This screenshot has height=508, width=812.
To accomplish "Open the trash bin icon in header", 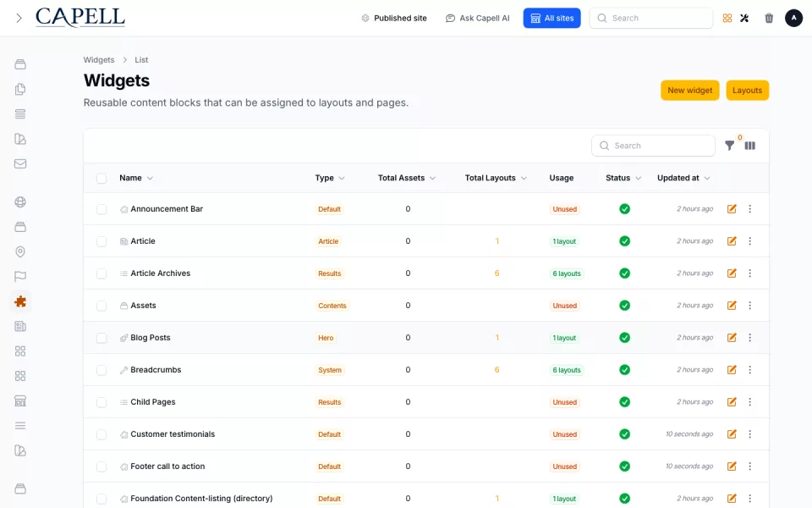I will (x=769, y=18).
